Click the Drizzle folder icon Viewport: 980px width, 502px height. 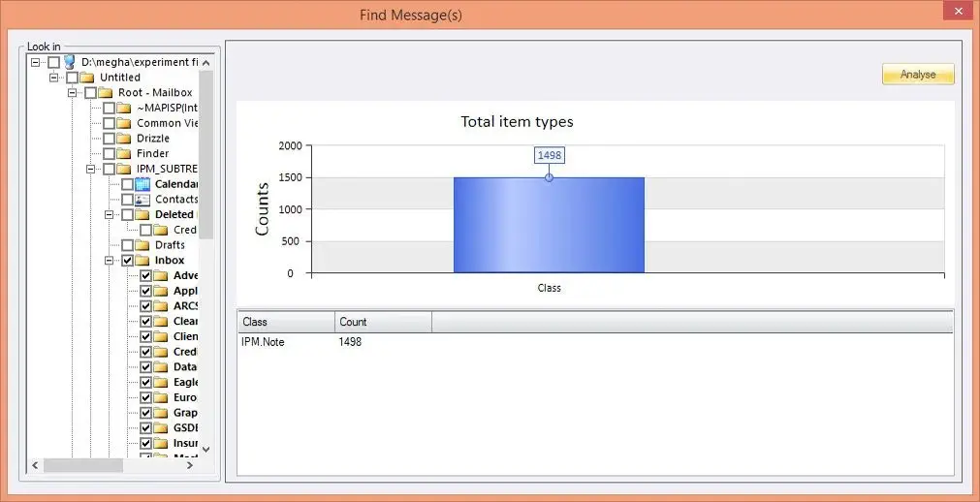tap(124, 139)
